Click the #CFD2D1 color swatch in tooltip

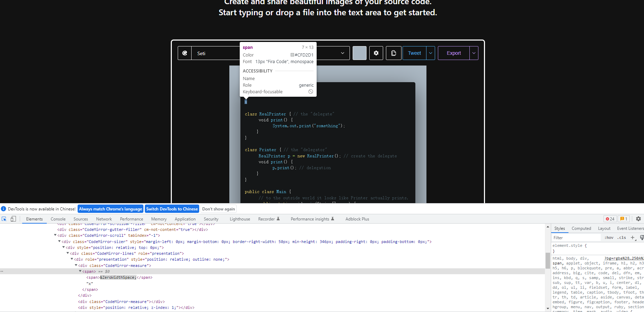[292, 55]
